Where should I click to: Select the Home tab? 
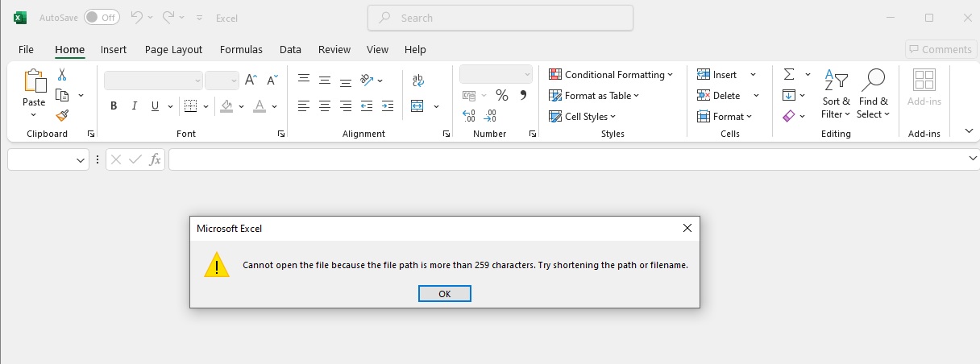tap(70, 49)
